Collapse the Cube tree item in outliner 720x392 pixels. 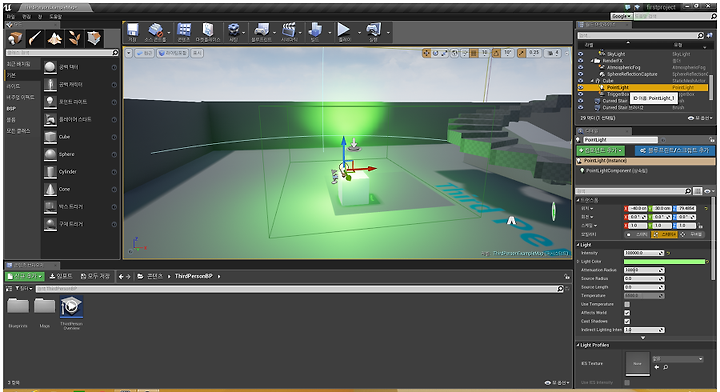click(x=592, y=81)
